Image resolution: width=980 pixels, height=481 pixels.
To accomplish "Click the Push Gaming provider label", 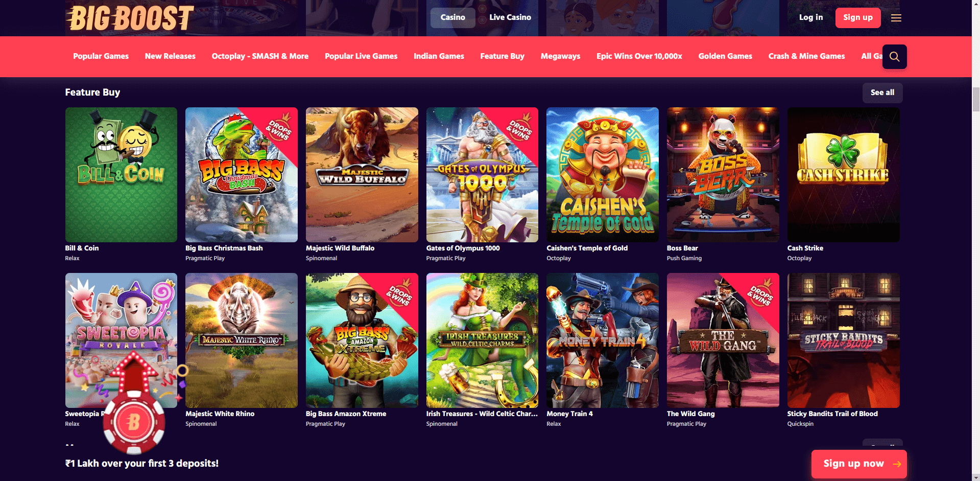I will (684, 258).
